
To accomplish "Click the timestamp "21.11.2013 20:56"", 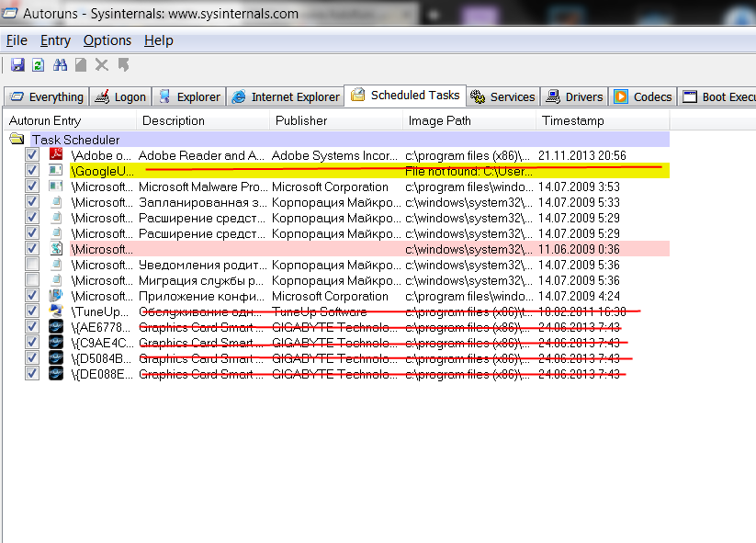I will (x=582, y=155).
